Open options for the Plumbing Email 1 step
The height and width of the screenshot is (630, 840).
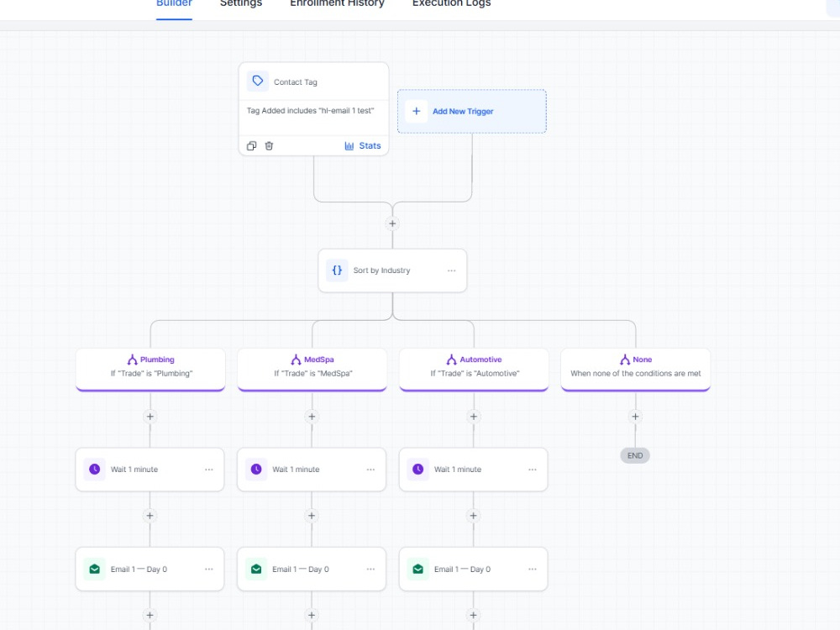point(209,569)
